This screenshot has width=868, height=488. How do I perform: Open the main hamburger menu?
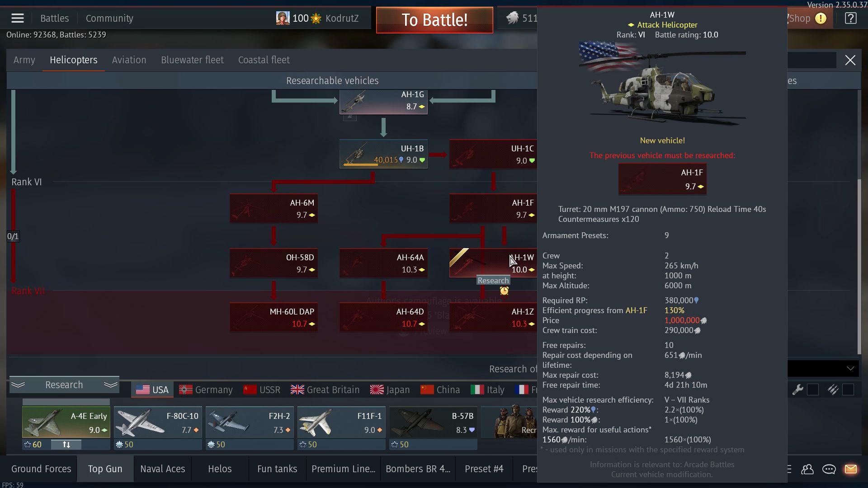pos(18,19)
